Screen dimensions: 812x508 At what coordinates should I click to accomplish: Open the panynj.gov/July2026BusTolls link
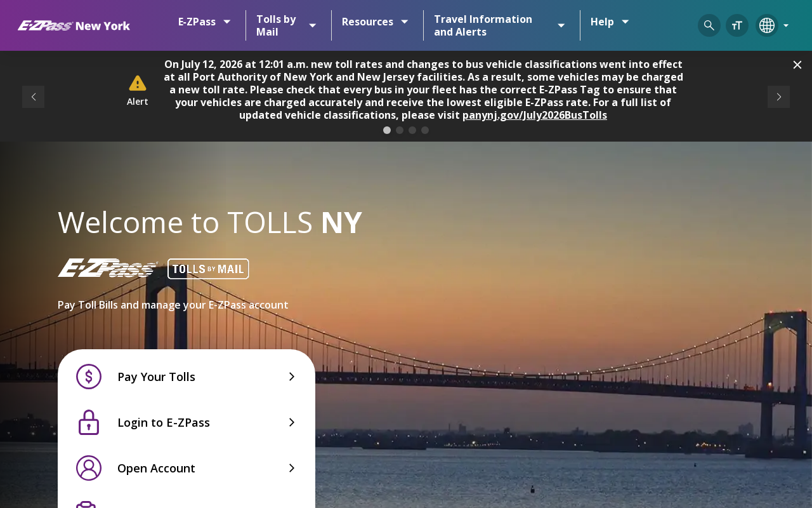(x=535, y=115)
